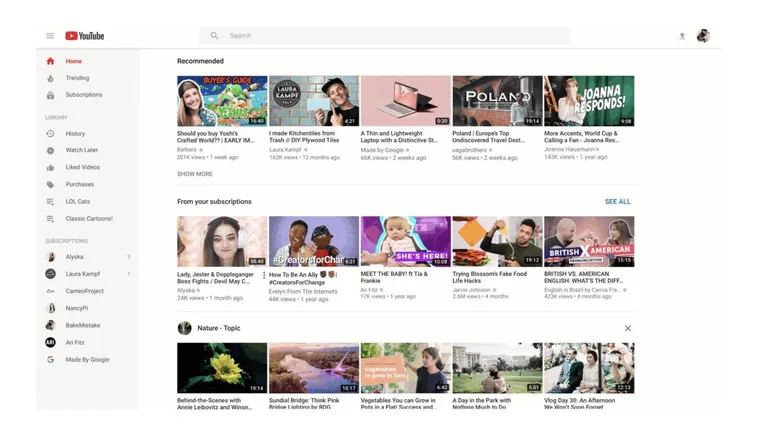
Task: Click the Purchases tag icon
Action: [x=50, y=185]
